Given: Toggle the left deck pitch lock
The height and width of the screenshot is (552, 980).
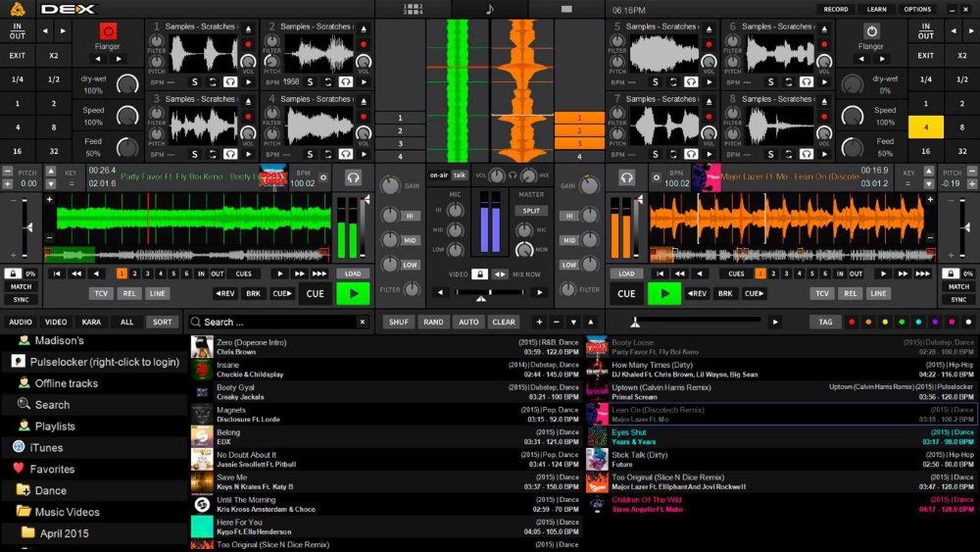Looking at the screenshot, I should pyautogui.click(x=13, y=274).
